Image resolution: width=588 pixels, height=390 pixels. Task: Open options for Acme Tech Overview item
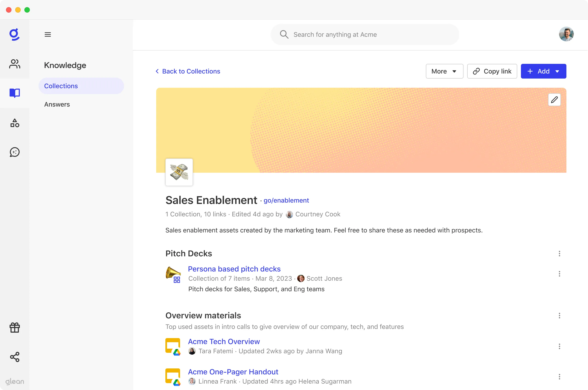point(559,346)
